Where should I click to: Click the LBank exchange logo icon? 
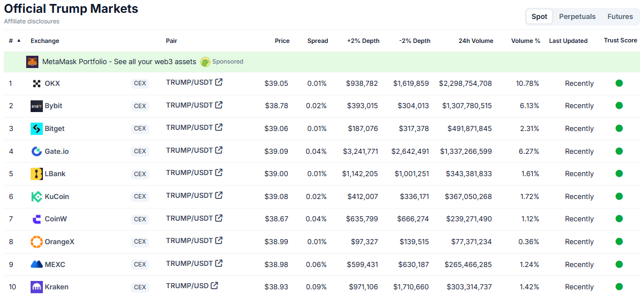click(37, 174)
